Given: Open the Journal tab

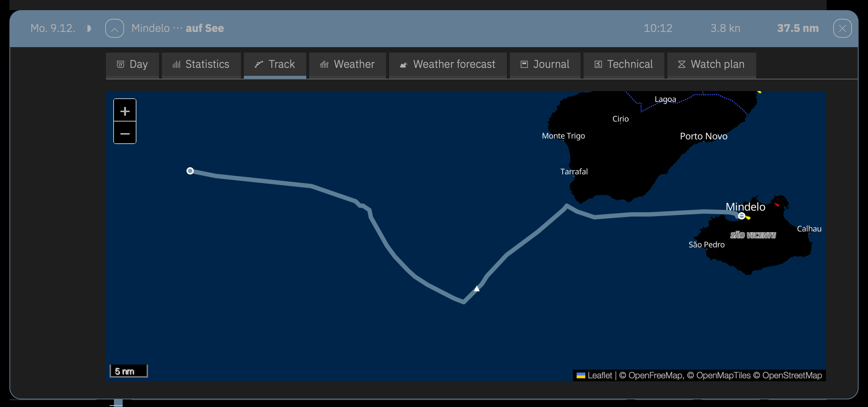Looking at the screenshot, I should (545, 65).
